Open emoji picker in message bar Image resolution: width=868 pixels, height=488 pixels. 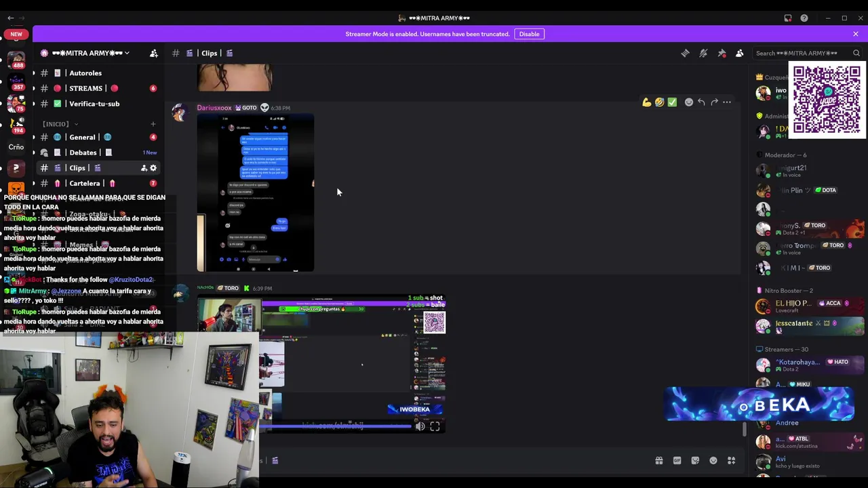click(x=713, y=461)
